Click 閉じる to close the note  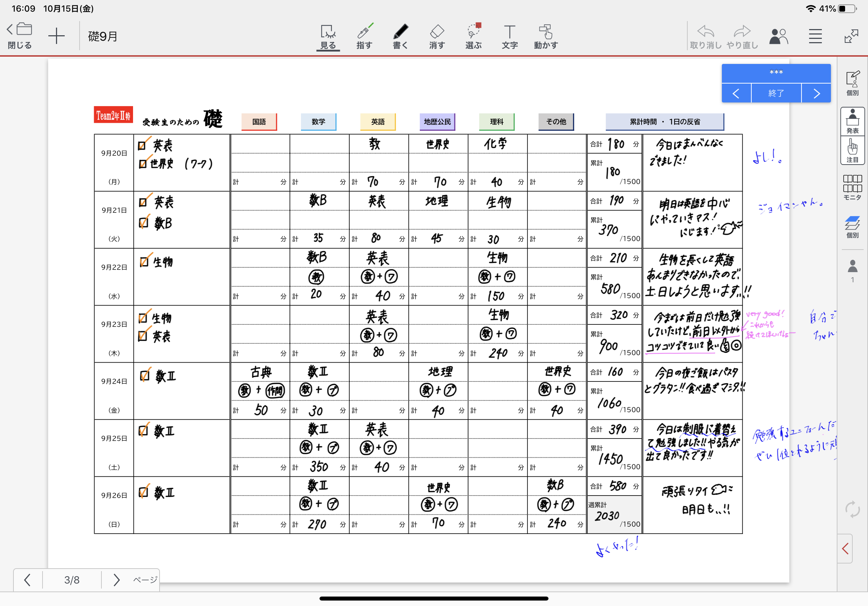(20, 37)
